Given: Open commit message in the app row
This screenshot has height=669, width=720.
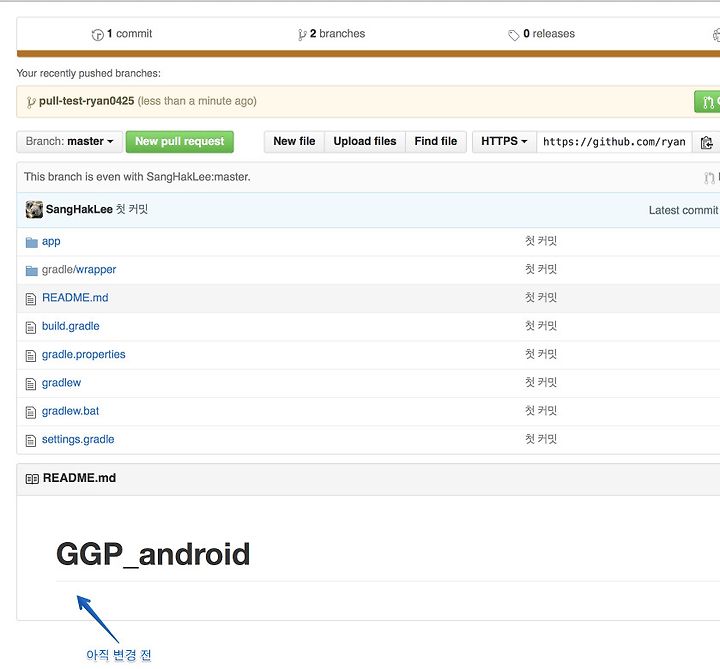Looking at the screenshot, I should [541, 241].
